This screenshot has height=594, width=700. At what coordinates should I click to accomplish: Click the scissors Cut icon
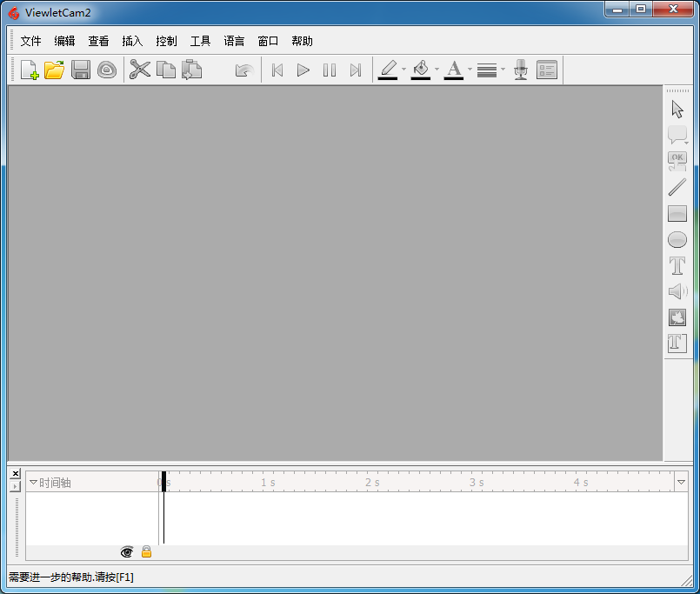[139, 70]
